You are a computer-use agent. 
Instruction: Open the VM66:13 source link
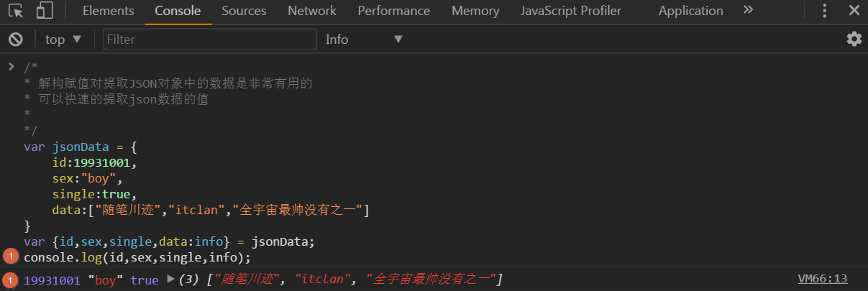[822, 279]
